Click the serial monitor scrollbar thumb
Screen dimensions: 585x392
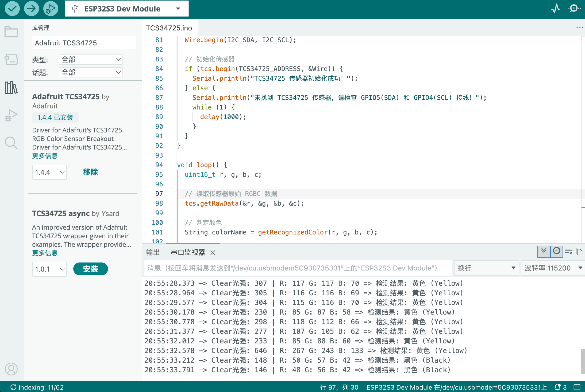pyautogui.click(x=582, y=362)
